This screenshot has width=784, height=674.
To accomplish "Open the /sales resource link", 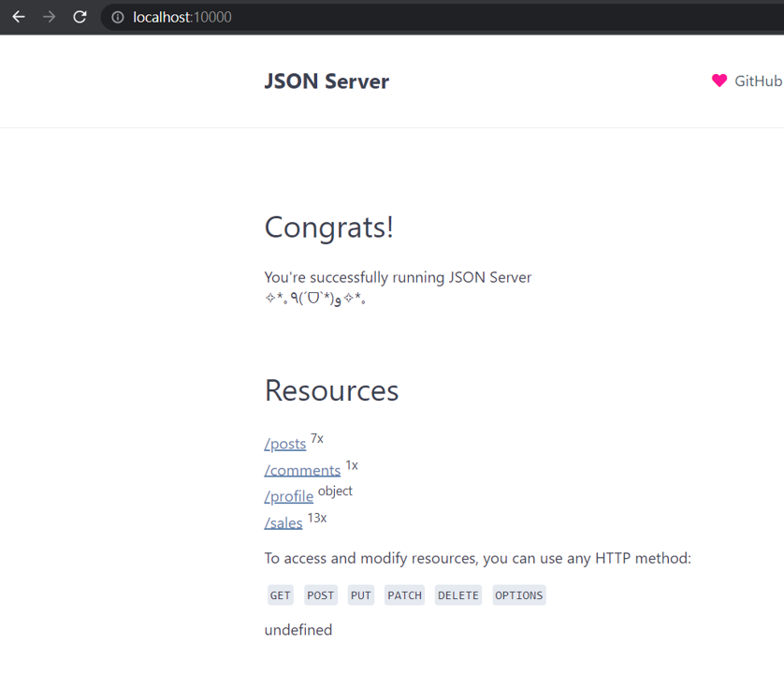I will pos(283,523).
